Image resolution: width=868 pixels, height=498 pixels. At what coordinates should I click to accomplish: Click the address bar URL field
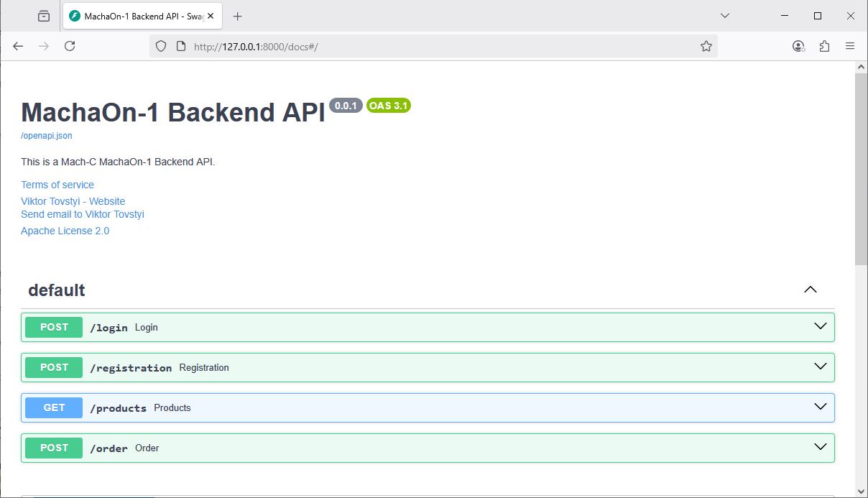coord(431,46)
